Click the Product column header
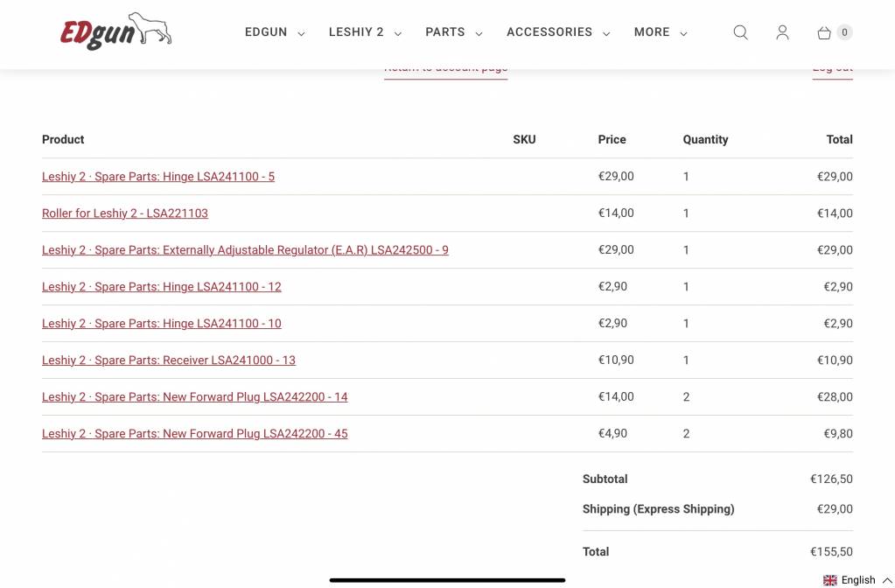 point(63,139)
